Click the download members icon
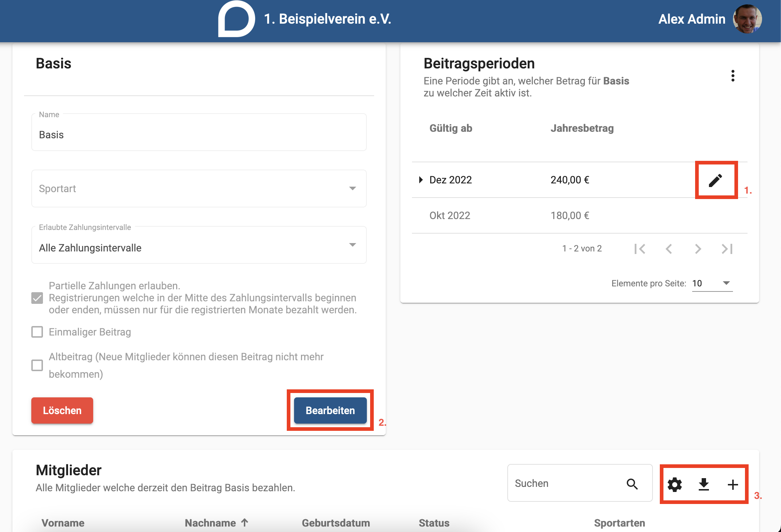This screenshot has height=532, width=781. pos(704,484)
